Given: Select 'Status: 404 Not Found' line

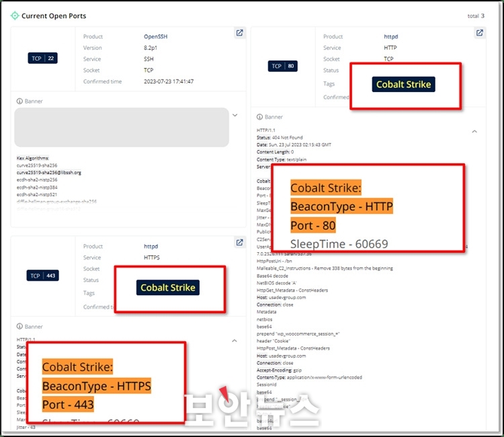Looking at the screenshot, I should coord(280,138).
